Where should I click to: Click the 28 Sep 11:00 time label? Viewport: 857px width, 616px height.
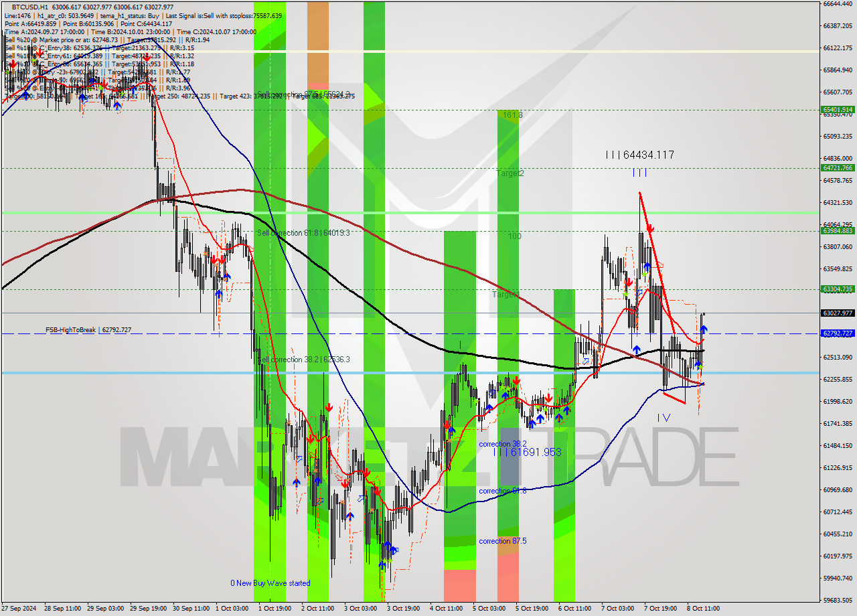coord(62,609)
